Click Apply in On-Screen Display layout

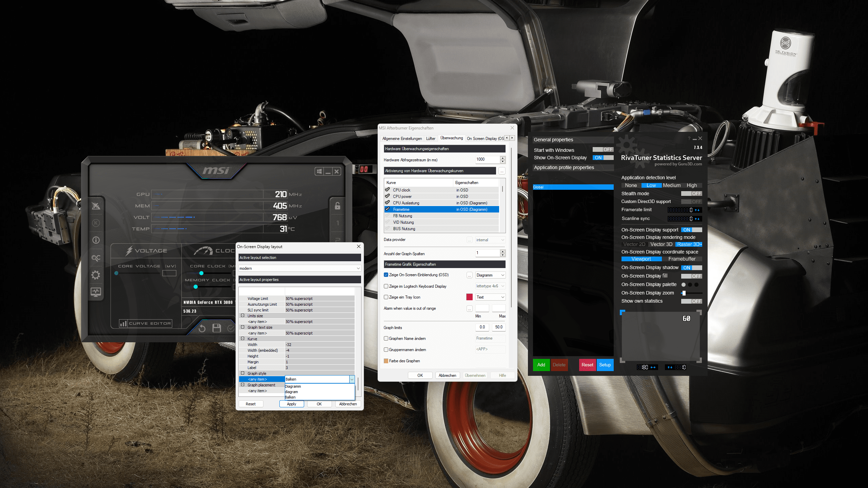(292, 404)
